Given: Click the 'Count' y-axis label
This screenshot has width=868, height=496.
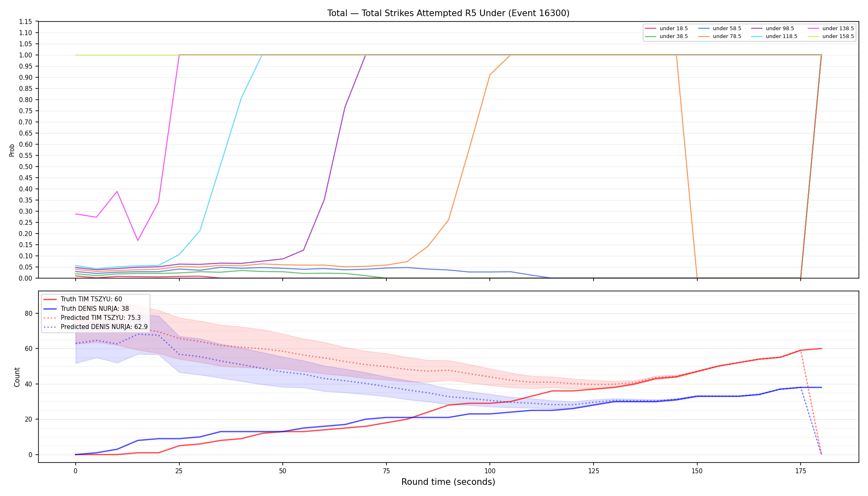Looking at the screenshot, I should click(17, 377).
